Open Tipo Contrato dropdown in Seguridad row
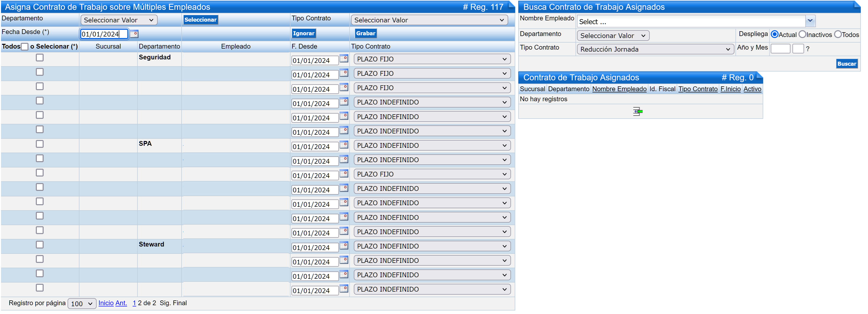 click(x=432, y=59)
